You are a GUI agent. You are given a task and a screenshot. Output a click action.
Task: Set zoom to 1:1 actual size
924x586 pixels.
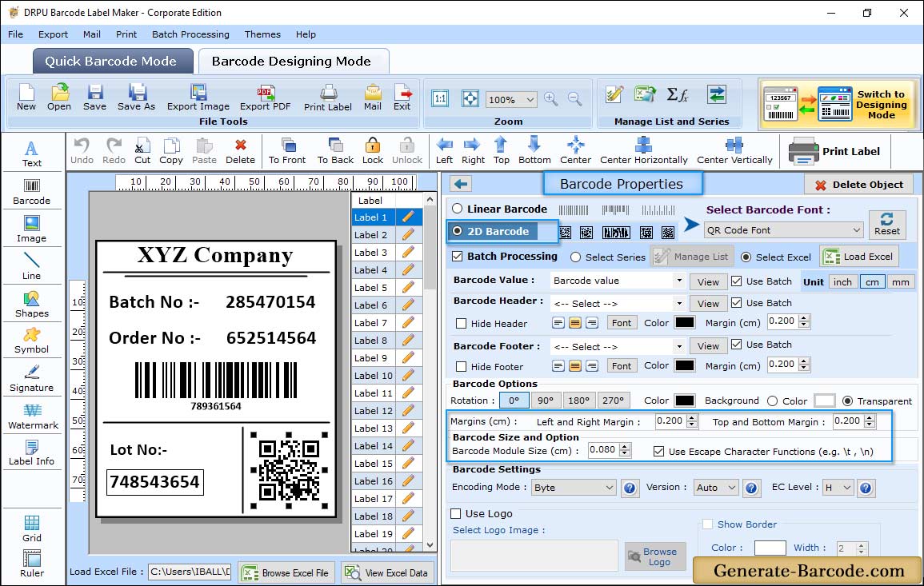(x=440, y=98)
